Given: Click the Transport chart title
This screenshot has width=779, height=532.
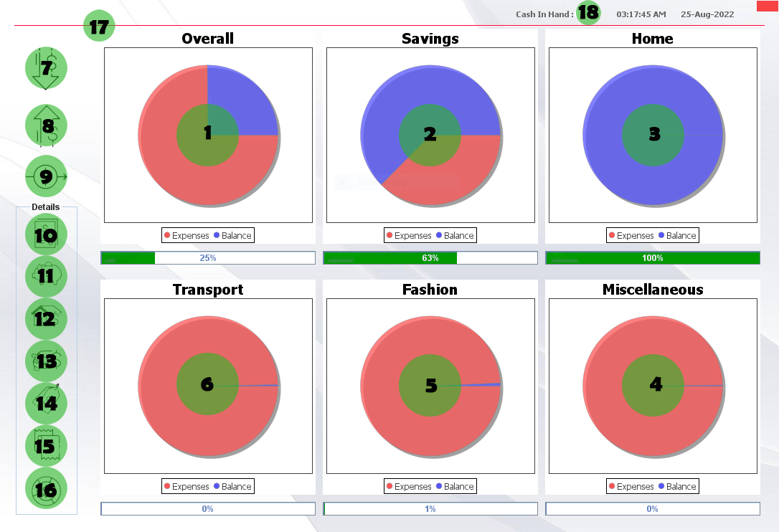Looking at the screenshot, I should pyautogui.click(x=208, y=290).
